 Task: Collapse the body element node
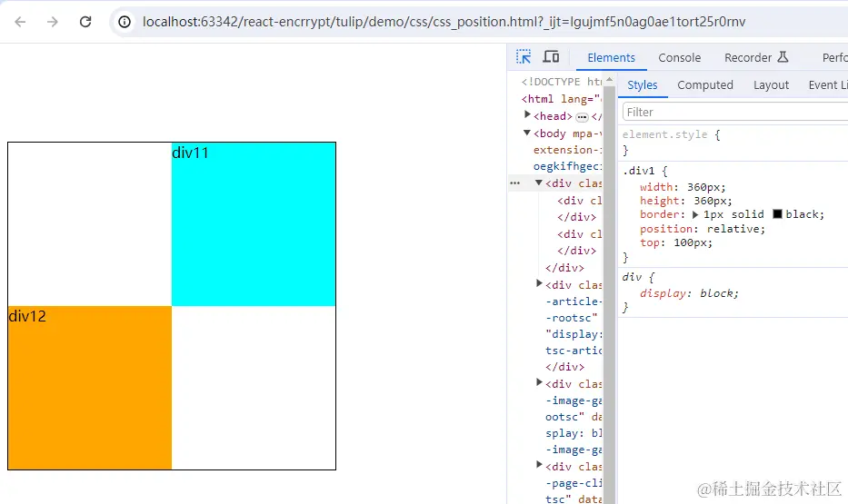[x=527, y=133]
